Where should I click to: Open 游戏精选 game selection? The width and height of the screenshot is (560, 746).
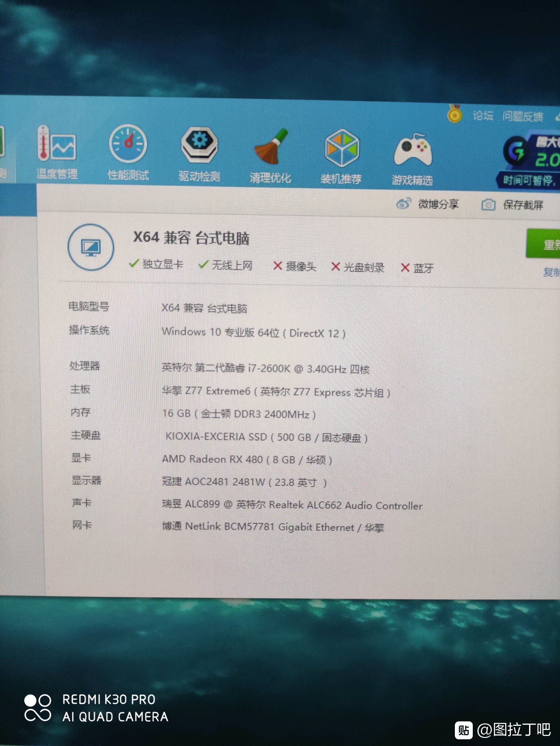pos(412,159)
